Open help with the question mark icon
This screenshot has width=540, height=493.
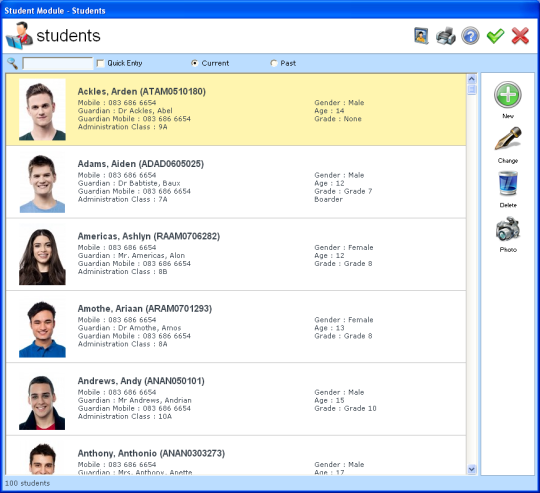(x=470, y=36)
